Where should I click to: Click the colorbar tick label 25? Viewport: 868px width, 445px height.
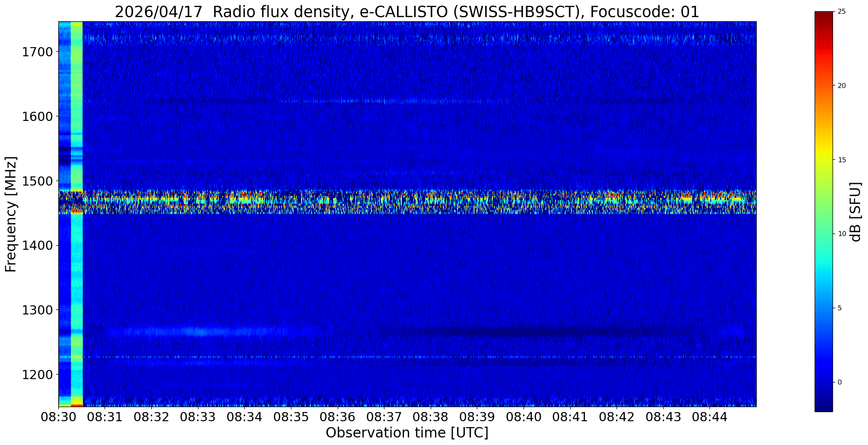(842, 12)
